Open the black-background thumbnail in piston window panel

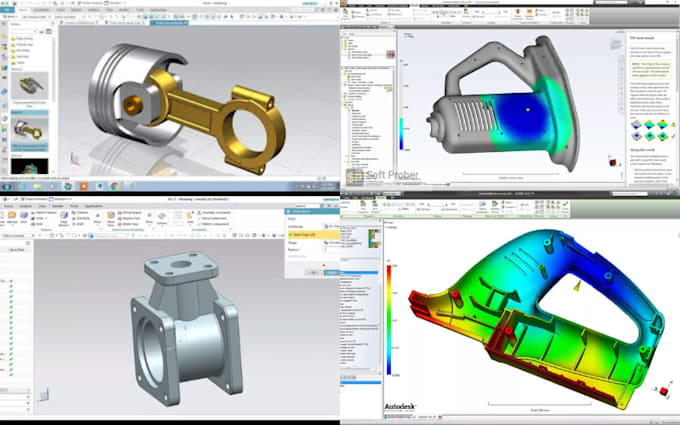(29, 166)
